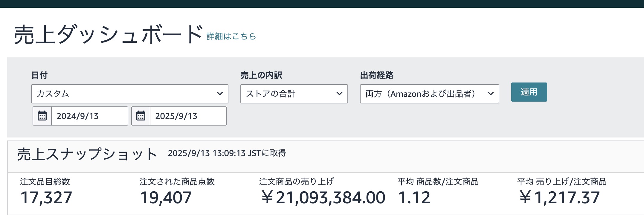Click the 2025/9/13 end date field
The image size is (644, 217).
pos(188,116)
